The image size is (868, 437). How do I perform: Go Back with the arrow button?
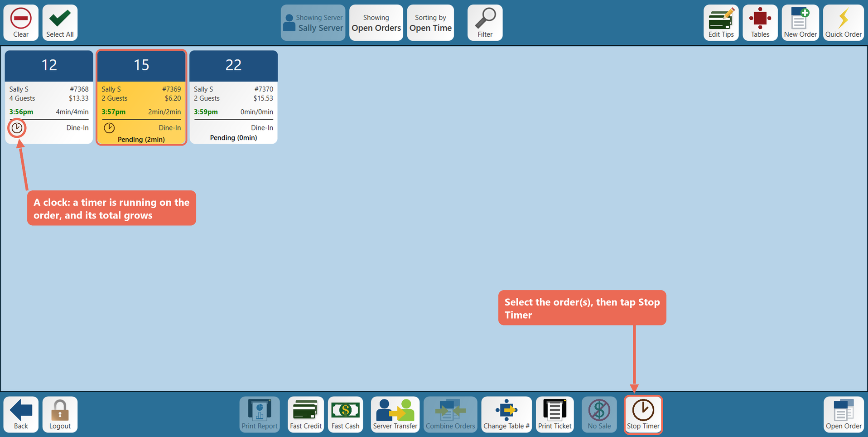point(21,414)
